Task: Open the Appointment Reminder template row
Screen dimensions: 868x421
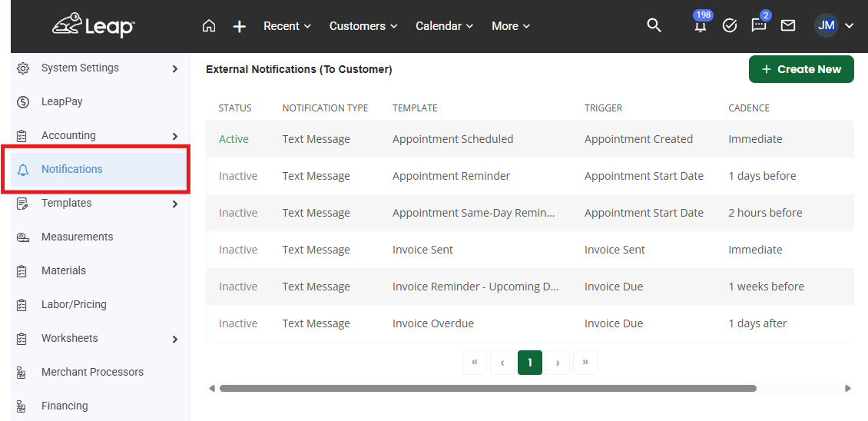Action: point(530,176)
